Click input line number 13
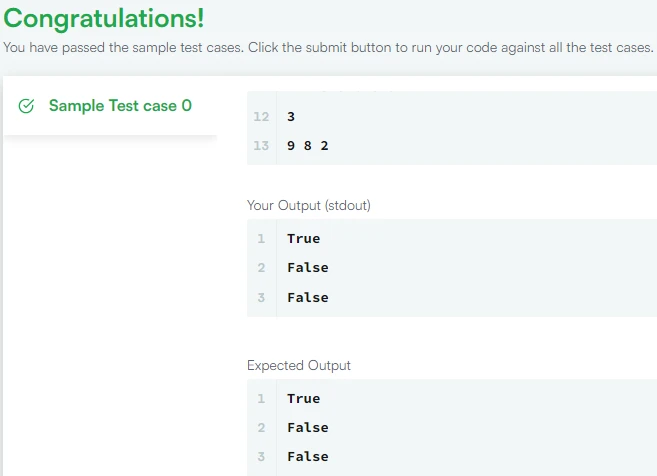This screenshot has height=476, width=657. [x=262, y=146]
